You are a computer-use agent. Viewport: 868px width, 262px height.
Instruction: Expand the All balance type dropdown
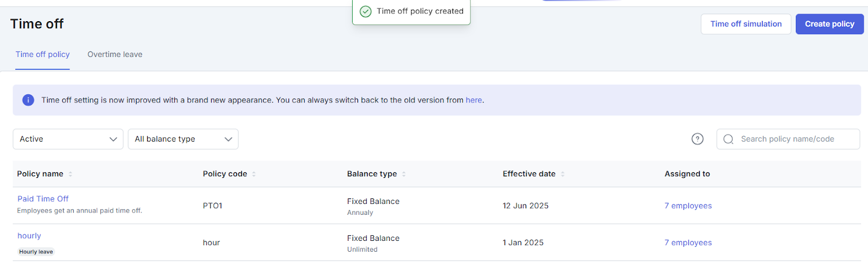click(x=183, y=139)
